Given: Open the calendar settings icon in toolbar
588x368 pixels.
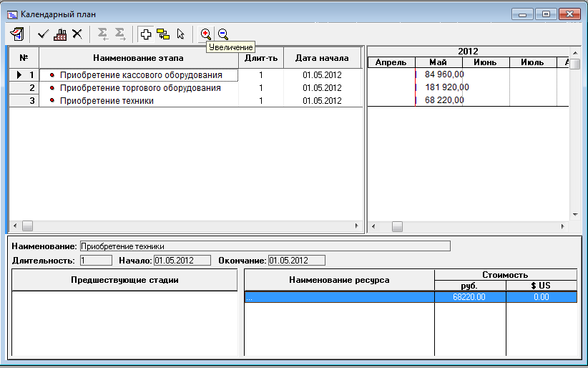Looking at the screenshot, I should point(16,34).
